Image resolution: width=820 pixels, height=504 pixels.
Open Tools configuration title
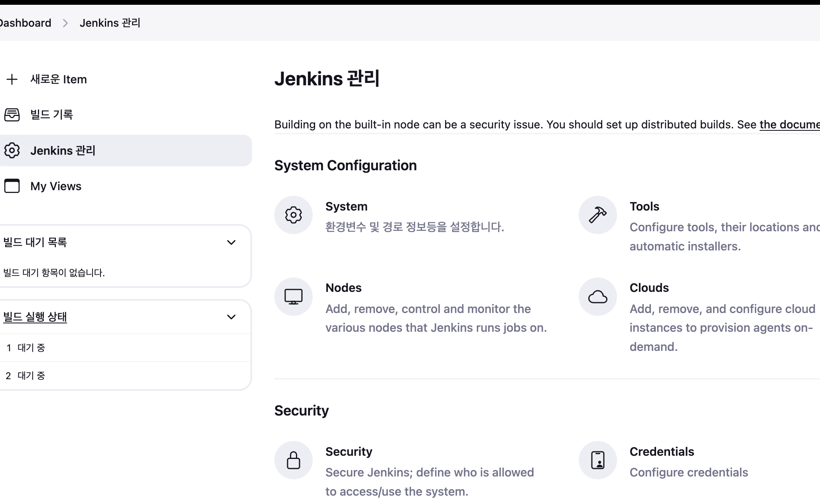pos(645,207)
